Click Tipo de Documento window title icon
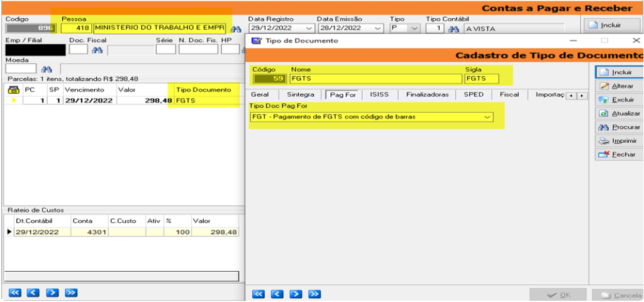This screenshot has height=302, width=644. (257, 41)
